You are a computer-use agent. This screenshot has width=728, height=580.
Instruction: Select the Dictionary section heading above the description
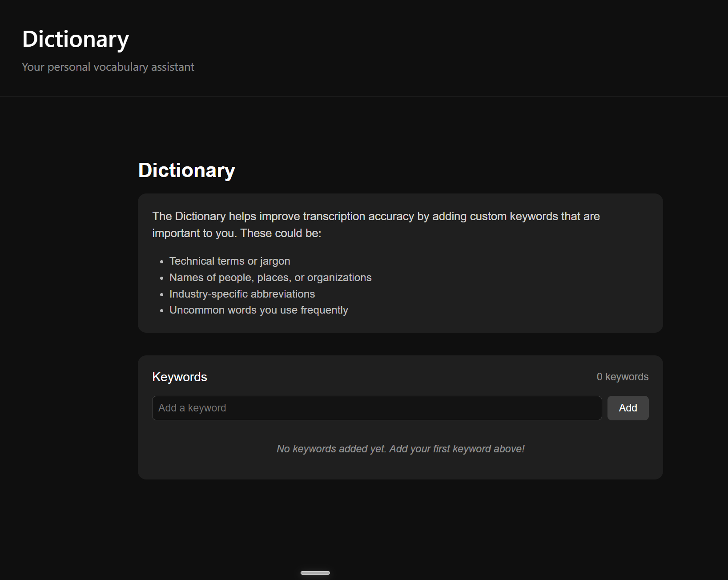(x=186, y=170)
